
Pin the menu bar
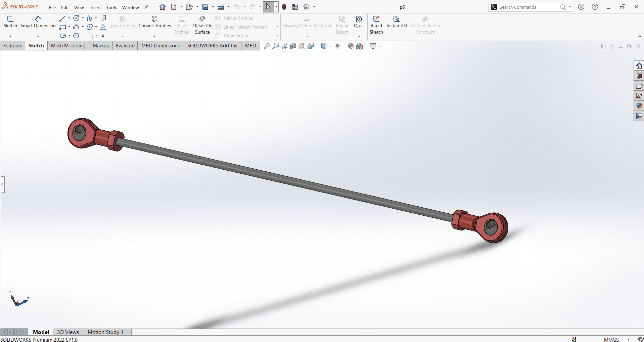(x=146, y=7)
